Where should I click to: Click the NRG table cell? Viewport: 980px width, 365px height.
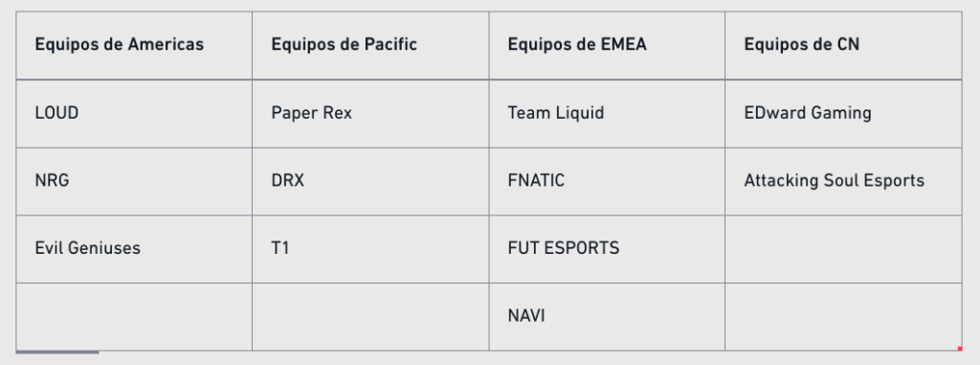[134, 182]
